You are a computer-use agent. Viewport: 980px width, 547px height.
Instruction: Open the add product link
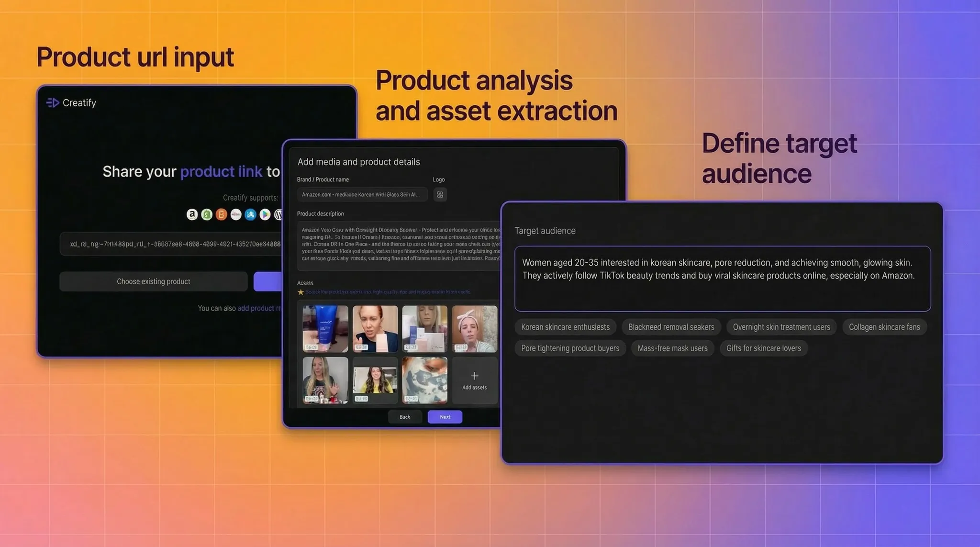pos(259,308)
